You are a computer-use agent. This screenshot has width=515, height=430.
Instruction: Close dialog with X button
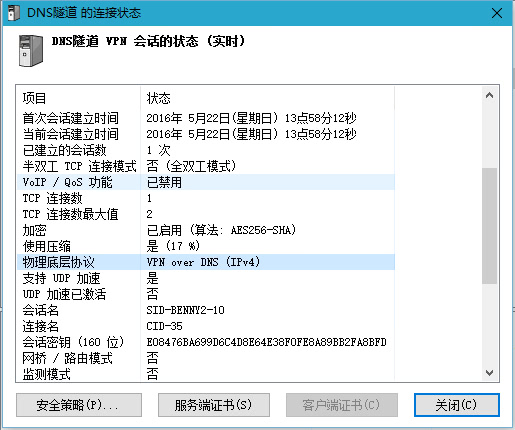(x=497, y=13)
